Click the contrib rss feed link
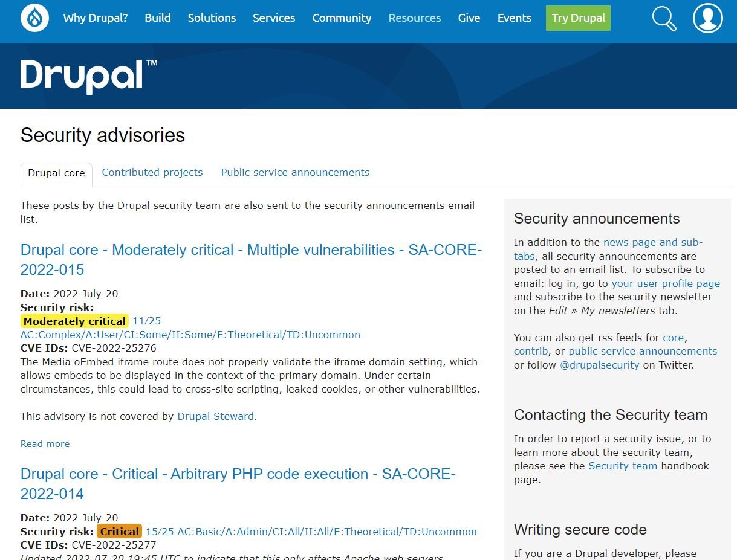The image size is (737, 560). point(531,351)
